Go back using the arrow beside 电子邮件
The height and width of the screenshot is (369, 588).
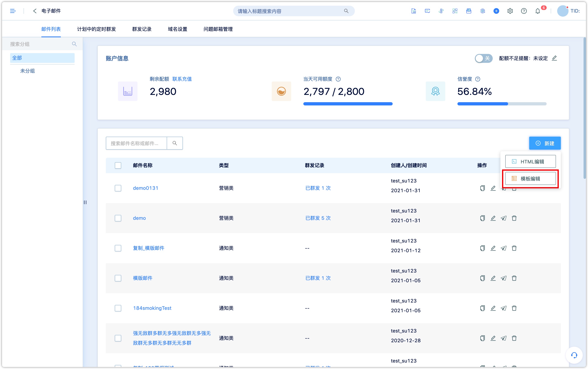35,11
